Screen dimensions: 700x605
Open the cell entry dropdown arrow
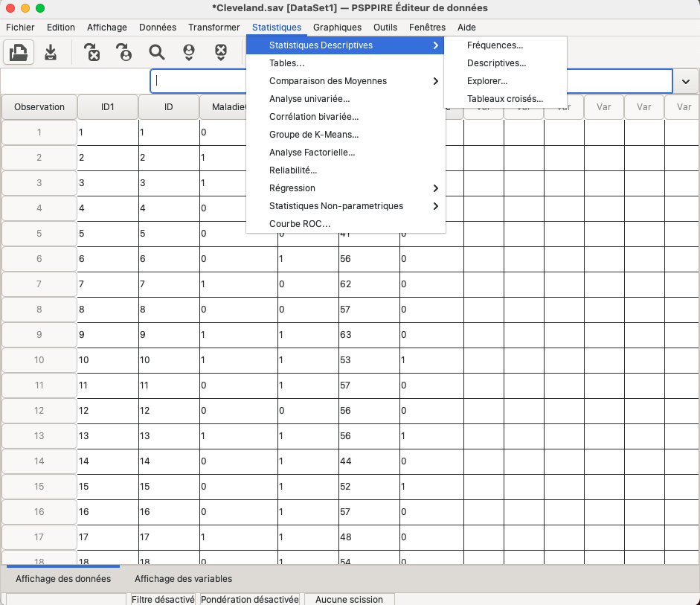pos(685,81)
